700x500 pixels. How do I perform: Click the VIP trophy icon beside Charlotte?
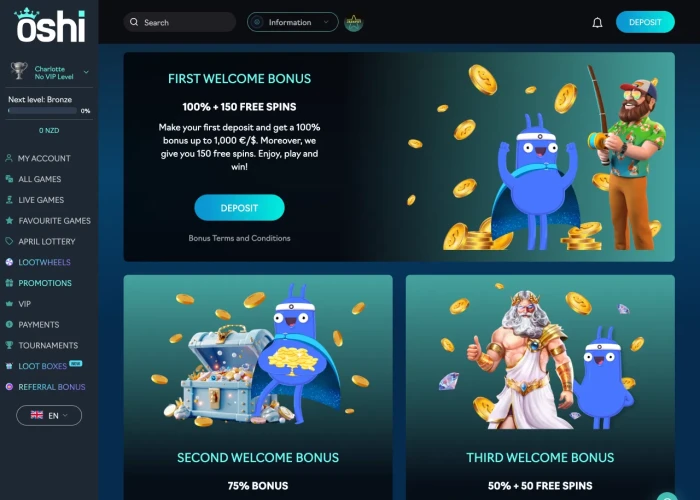(x=19, y=71)
